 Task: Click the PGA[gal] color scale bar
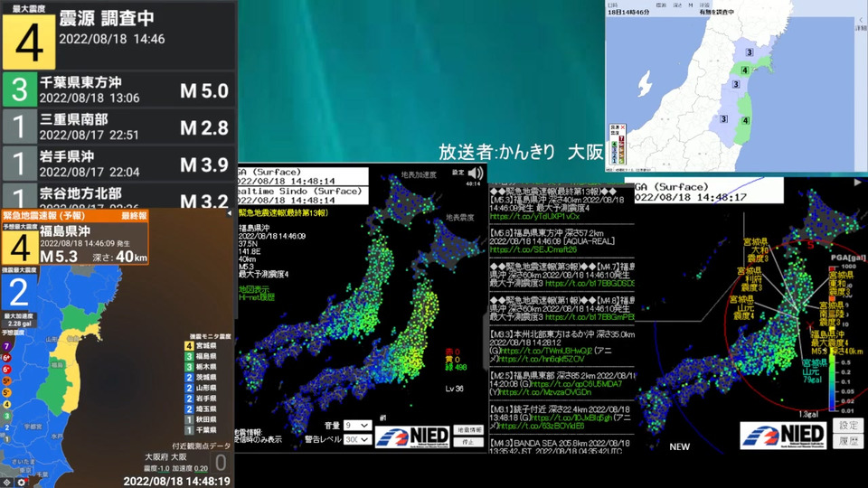point(833,339)
